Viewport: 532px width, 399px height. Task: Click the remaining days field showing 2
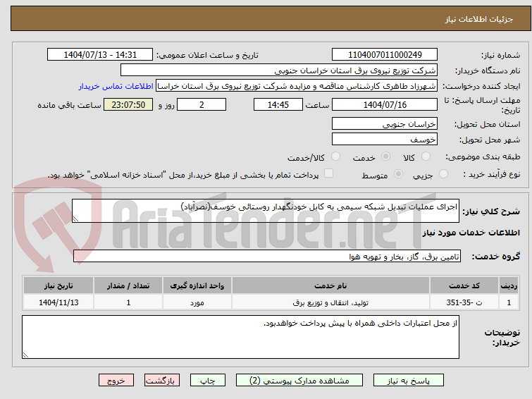coord(202,104)
